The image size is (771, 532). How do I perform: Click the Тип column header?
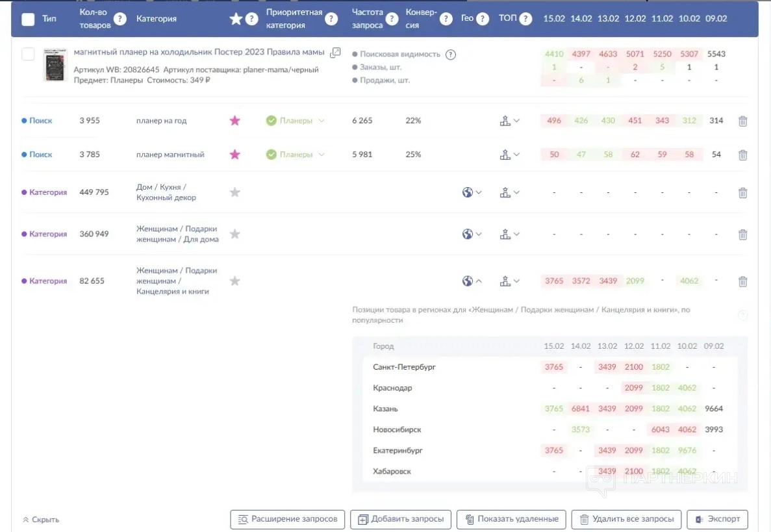point(49,19)
